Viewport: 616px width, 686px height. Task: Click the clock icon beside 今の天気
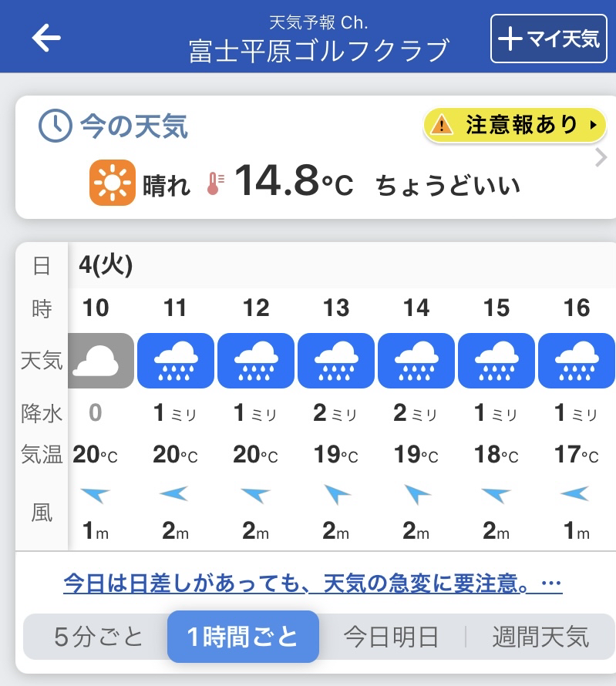coord(56,126)
